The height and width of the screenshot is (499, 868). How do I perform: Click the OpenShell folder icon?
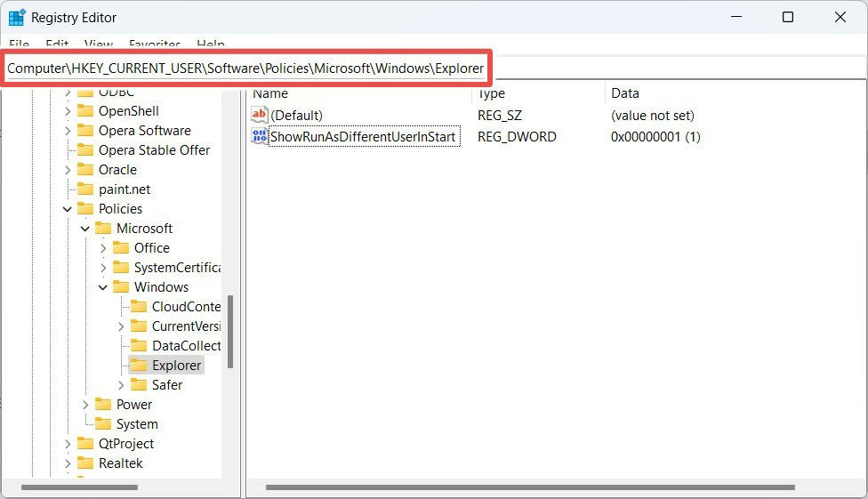click(x=85, y=111)
